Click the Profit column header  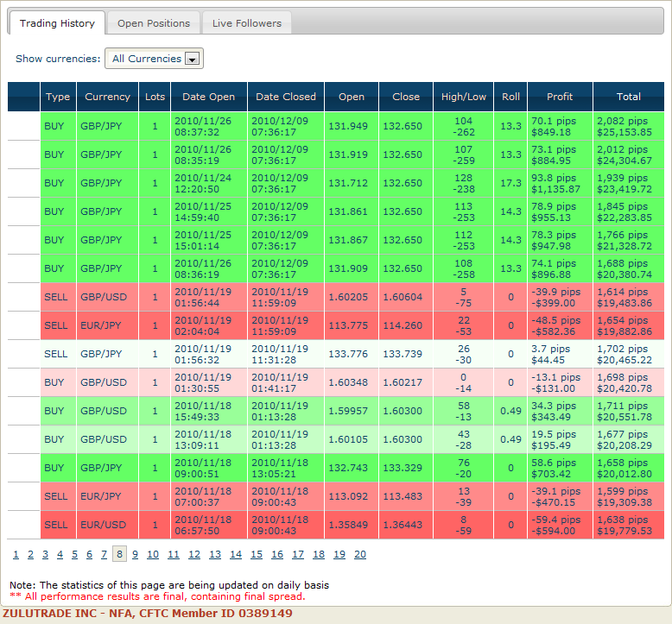pos(560,97)
